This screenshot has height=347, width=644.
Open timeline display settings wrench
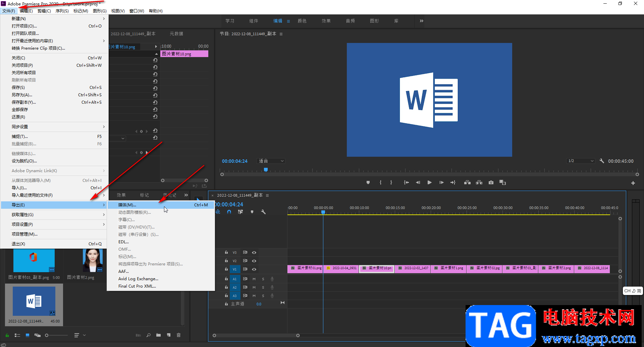tap(263, 212)
